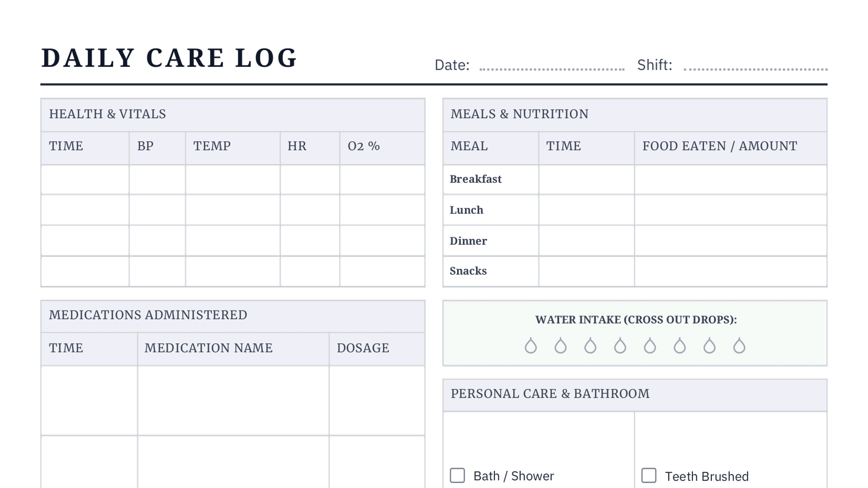Click the seventh water drop icon
868x488 pixels.
(709, 346)
